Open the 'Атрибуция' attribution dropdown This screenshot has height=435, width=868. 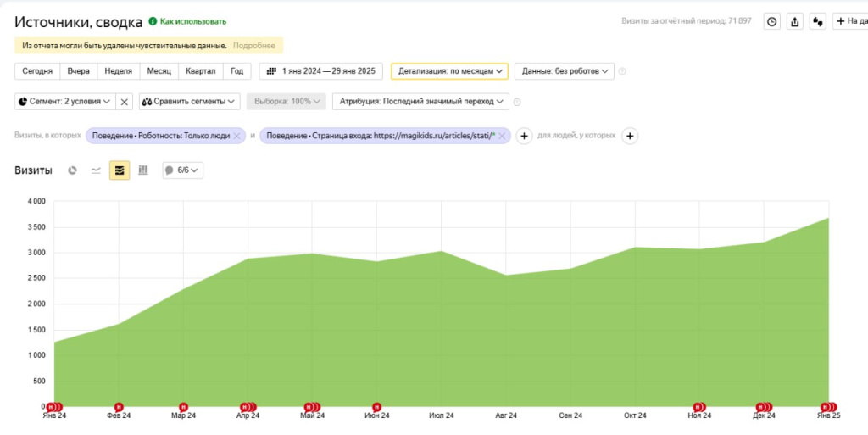[x=420, y=102]
